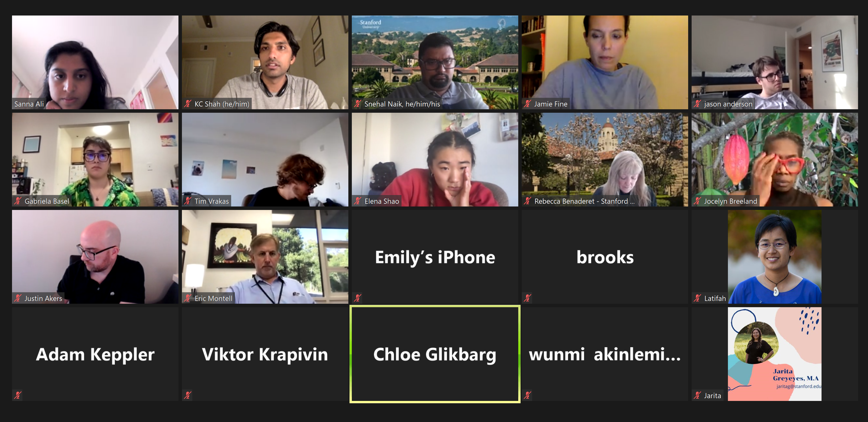The width and height of the screenshot is (868, 422).
Task: Click the Tim Vrakas name label
Action: 212,201
